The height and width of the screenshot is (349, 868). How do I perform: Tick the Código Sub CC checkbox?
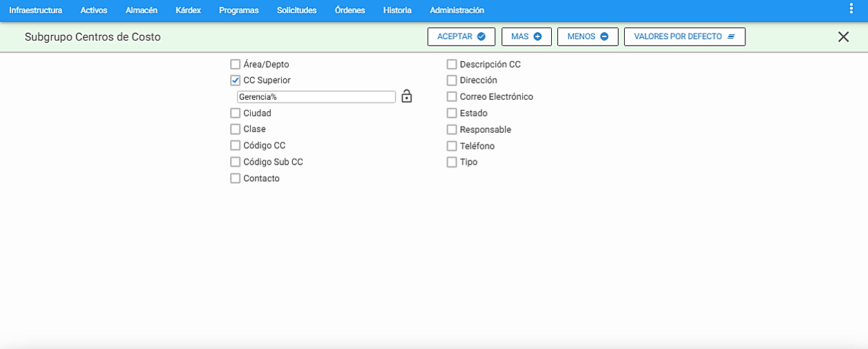click(236, 162)
